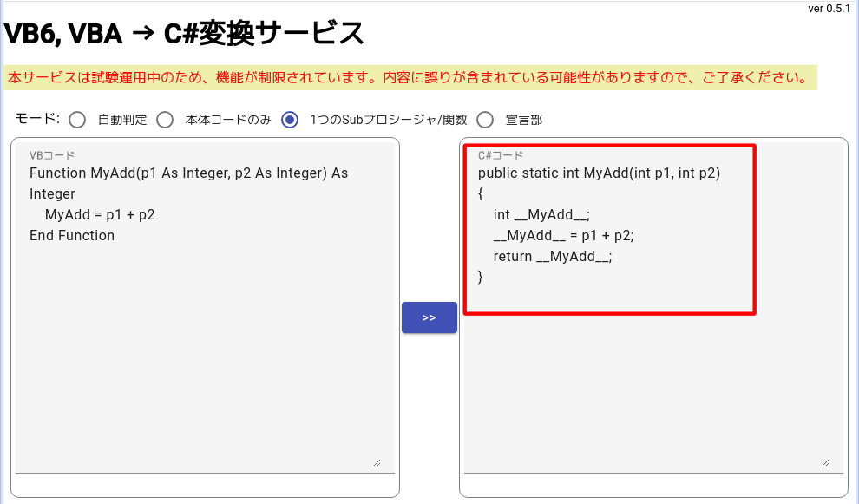Image resolution: width=859 pixels, height=504 pixels.
Task: Select the 自動判定 mode radio button
Action: coord(77,120)
